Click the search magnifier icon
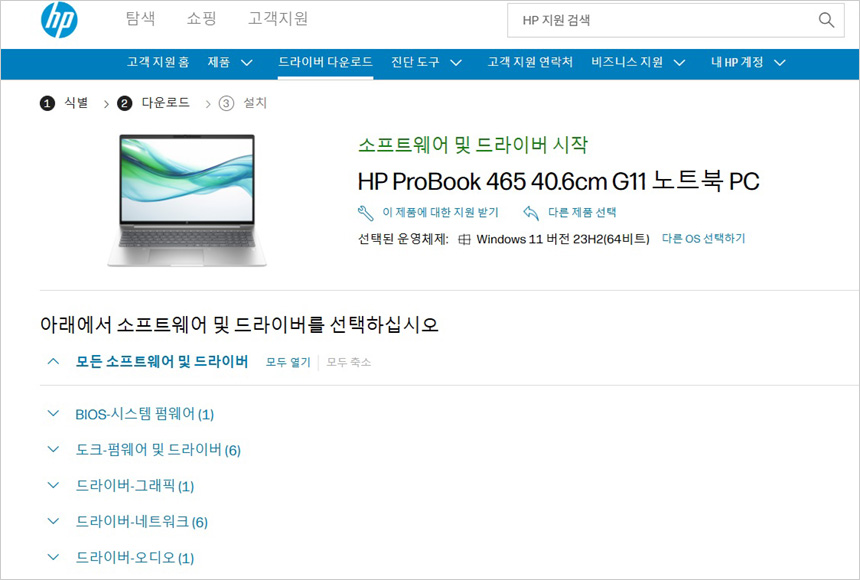The width and height of the screenshot is (860, 580). coord(826,20)
